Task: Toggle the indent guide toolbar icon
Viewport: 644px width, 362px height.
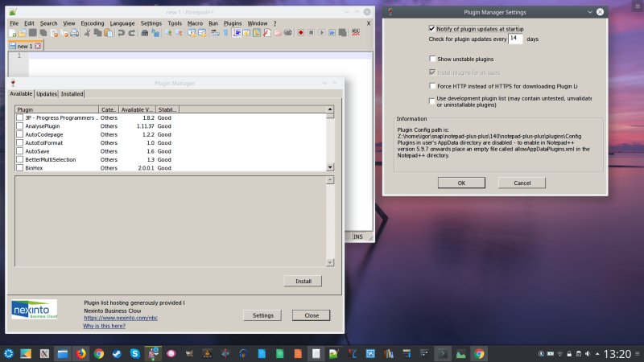Action: click(237, 33)
